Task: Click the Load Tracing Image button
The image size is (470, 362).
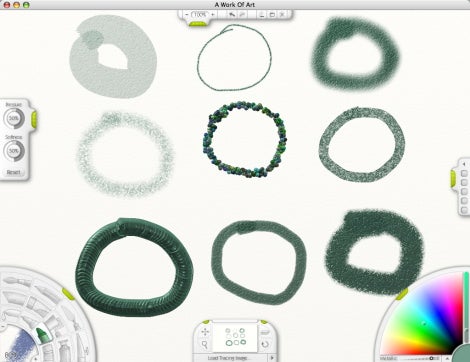Action: tap(228, 358)
